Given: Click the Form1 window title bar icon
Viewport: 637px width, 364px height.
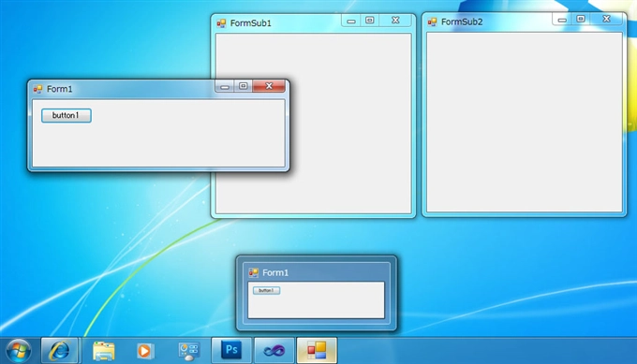Looking at the screenshot, I should 38,89.
